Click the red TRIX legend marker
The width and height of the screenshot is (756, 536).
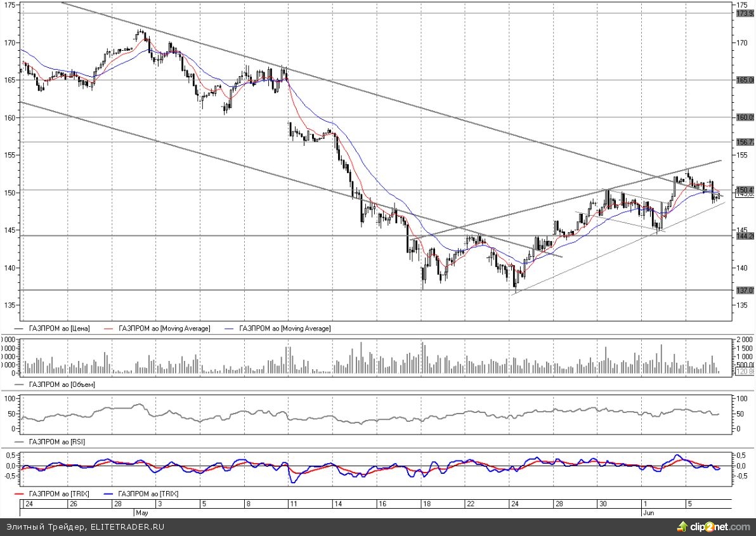(20, 493)
